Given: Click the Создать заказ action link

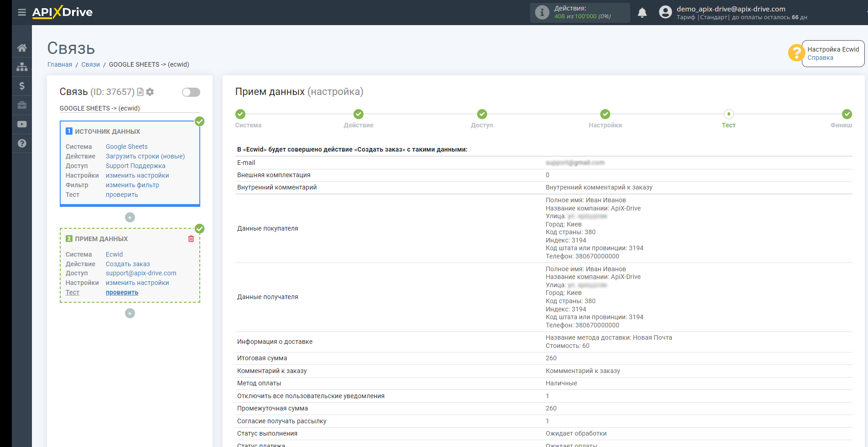Looking at the screenshot, I should pyautogui.click(x=128, y=264).
